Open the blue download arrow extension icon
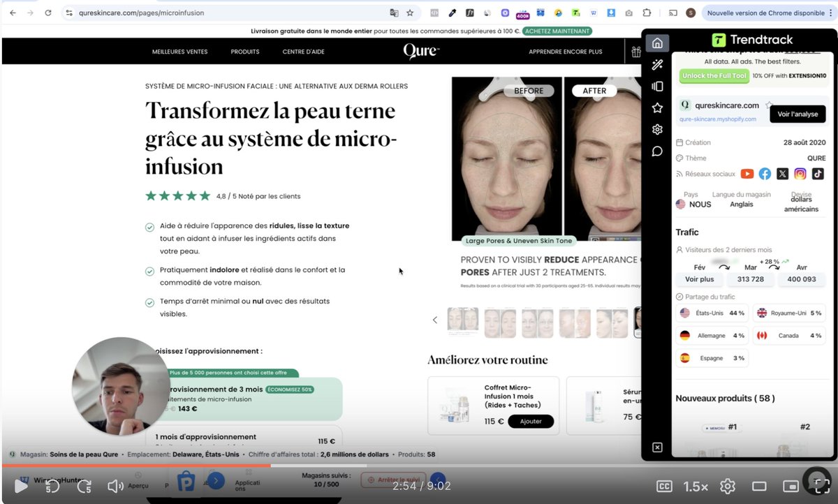Viewport: 838px width, 504px height. (x=611, y=13)
